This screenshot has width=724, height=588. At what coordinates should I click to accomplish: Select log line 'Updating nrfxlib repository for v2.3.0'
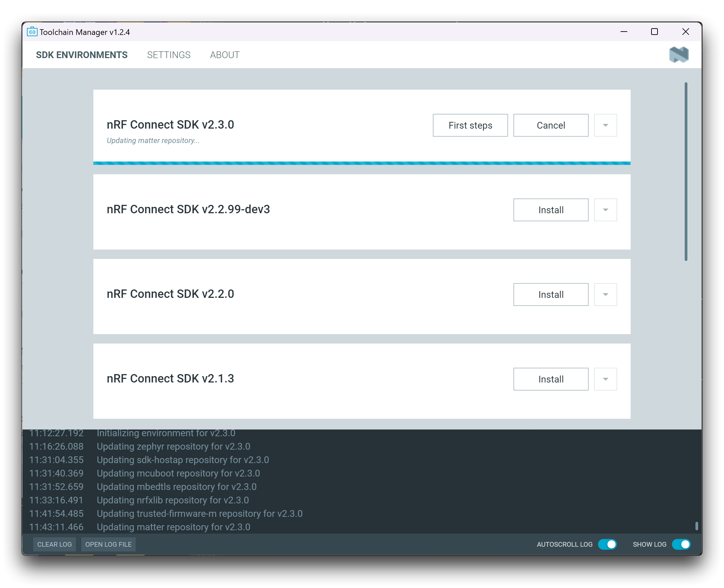point(173,500)
